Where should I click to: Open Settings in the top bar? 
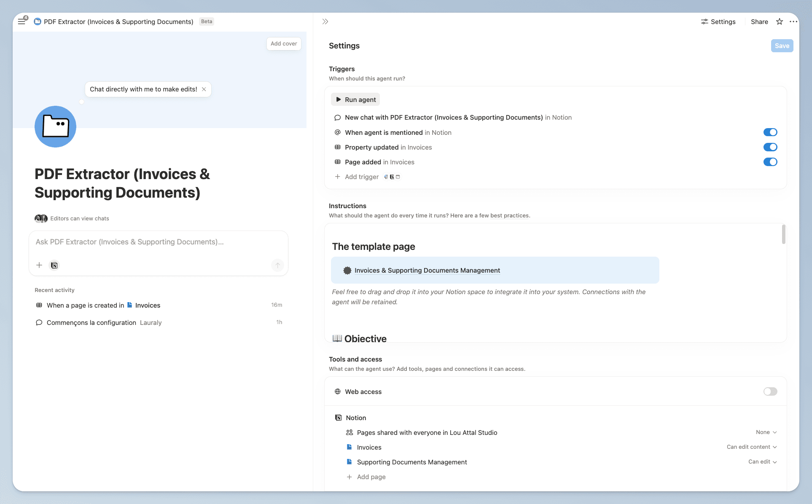point(718,21)
